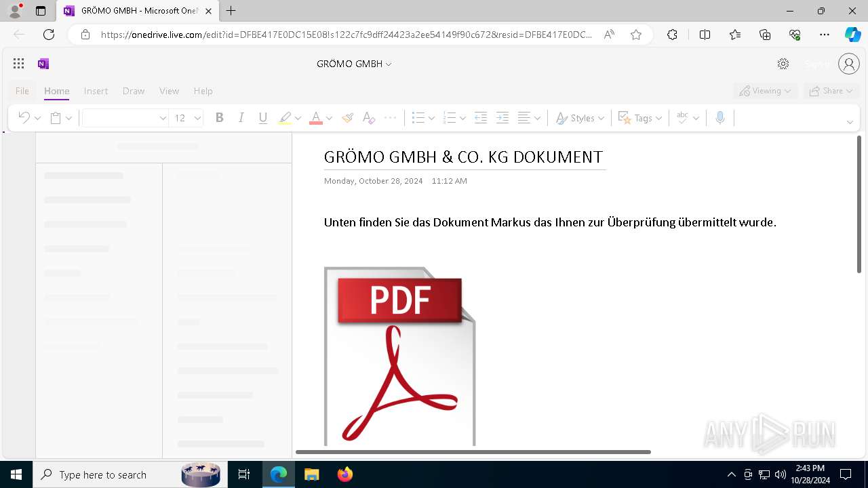Toggle Underline formatting

tap(263, 118)
